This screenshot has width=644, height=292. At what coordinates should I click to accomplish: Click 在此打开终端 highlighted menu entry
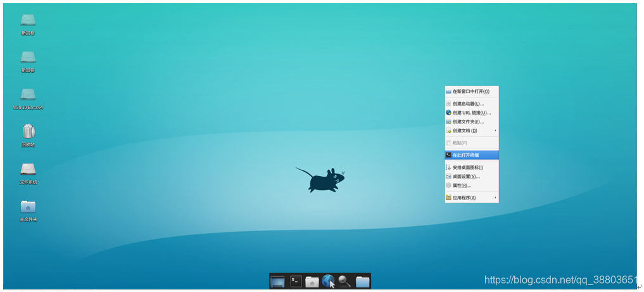tap(472, 155)
